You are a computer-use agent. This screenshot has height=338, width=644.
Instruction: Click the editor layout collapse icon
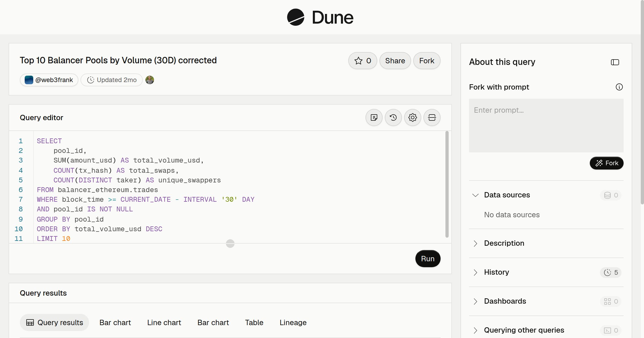pyautogui.click(x=432, y=117)
